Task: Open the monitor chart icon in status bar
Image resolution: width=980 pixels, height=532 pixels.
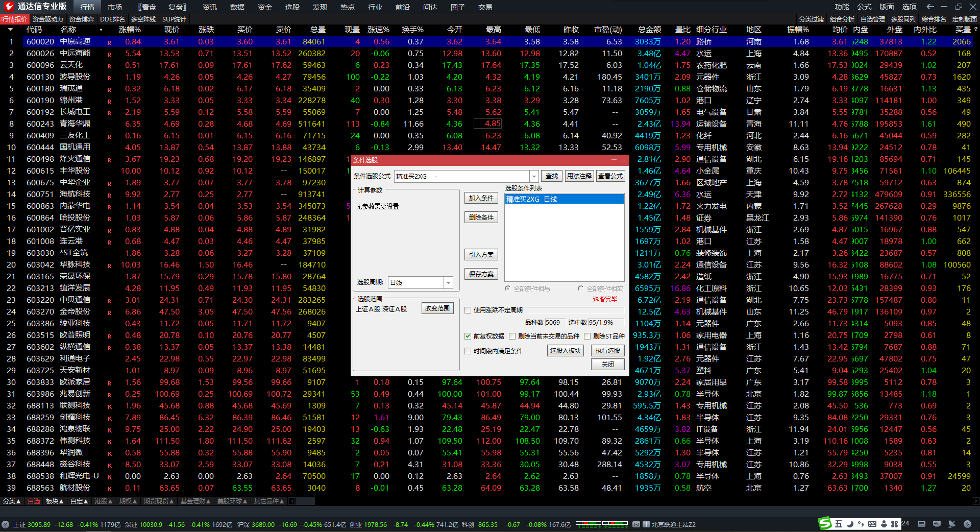Action: 937,524
